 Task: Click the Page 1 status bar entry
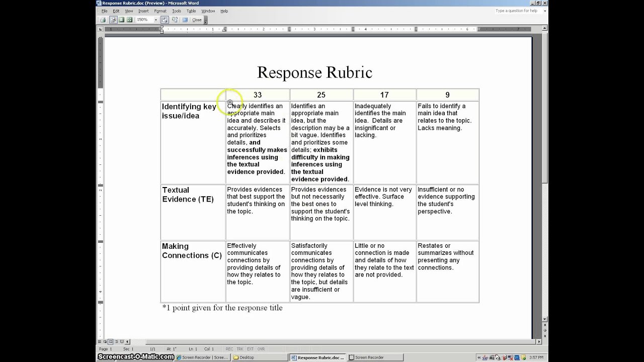pyautogui.click(x=106, y=349)
